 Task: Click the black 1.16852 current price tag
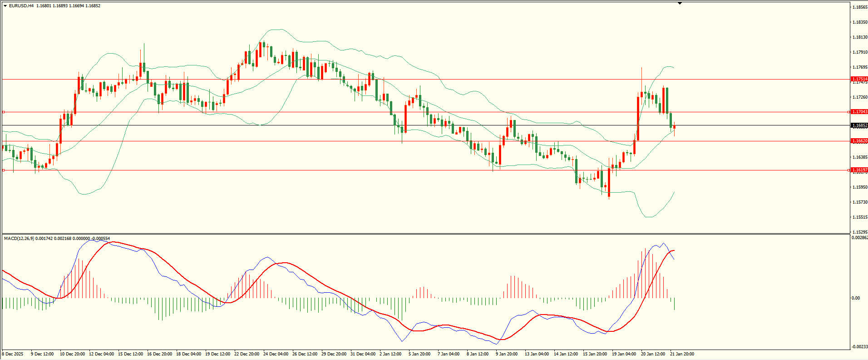859,125
